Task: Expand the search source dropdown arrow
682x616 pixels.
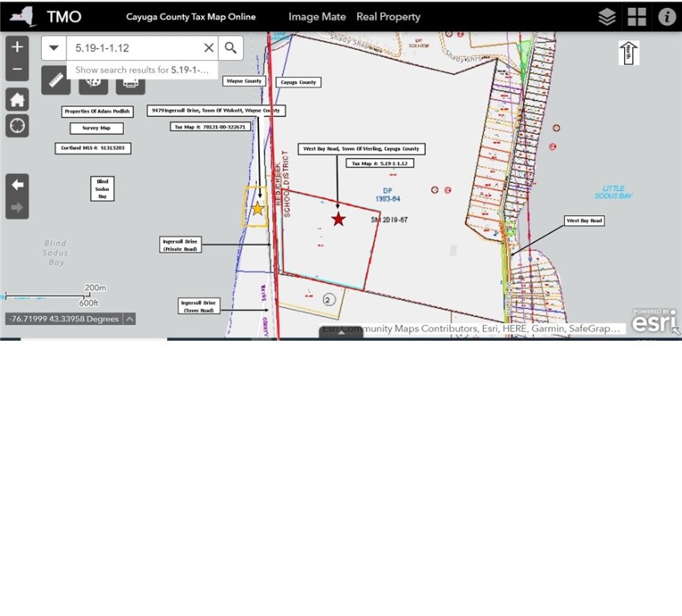Action: click(x=54, y=48)
